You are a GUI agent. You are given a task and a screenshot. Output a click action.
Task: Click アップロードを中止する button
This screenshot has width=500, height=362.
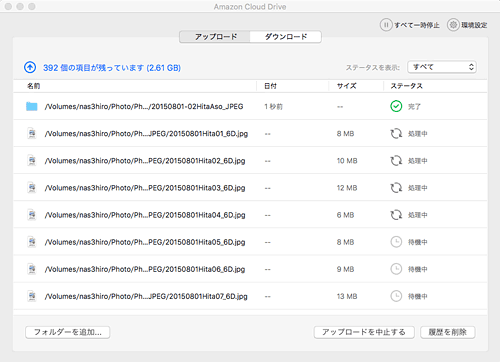[364, 332]
